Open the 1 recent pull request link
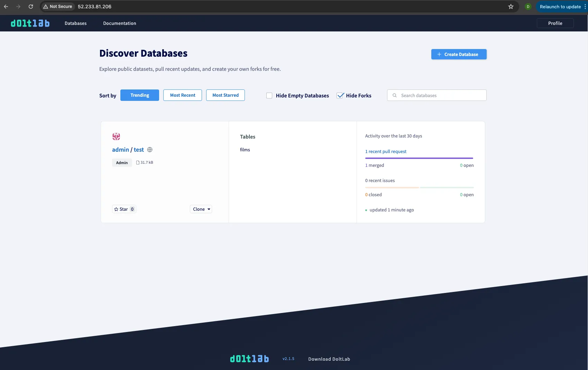Screen dimensions: 588x370 (386, 151)
